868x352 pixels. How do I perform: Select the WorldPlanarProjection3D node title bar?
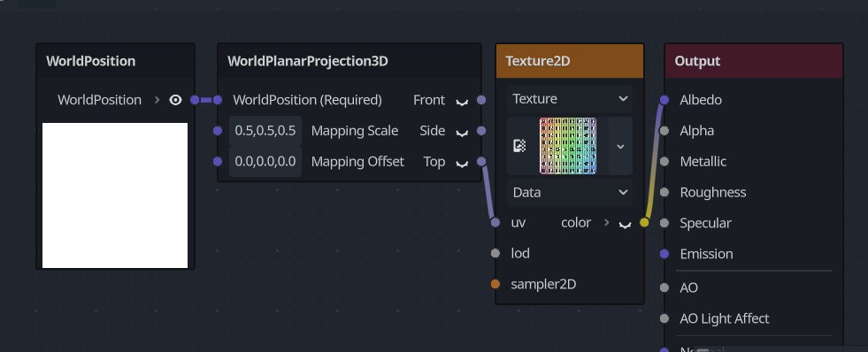[x=350, y=61]
